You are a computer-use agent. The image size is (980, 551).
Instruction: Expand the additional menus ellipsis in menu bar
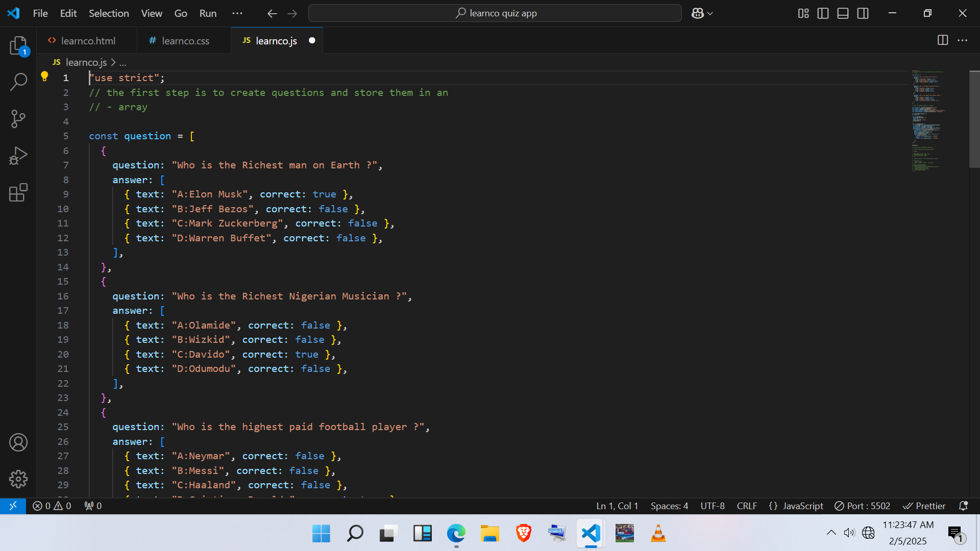click(x=237, y=13)
